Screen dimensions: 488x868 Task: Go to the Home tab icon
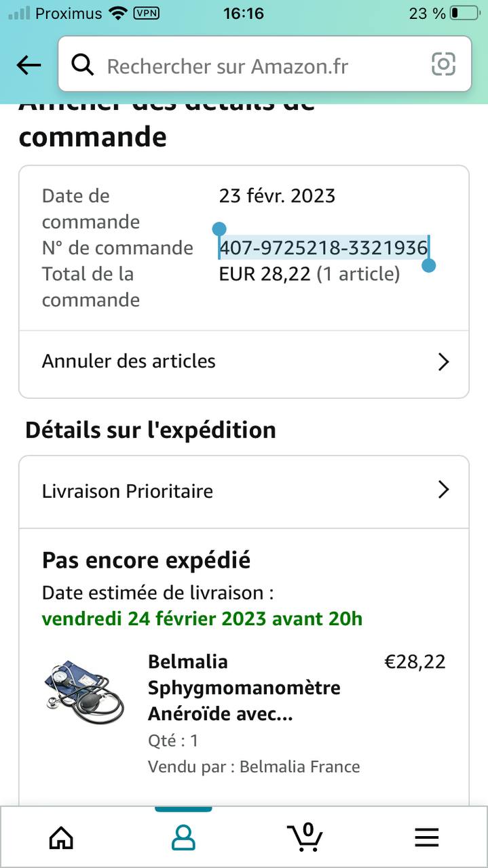point(61,837)
